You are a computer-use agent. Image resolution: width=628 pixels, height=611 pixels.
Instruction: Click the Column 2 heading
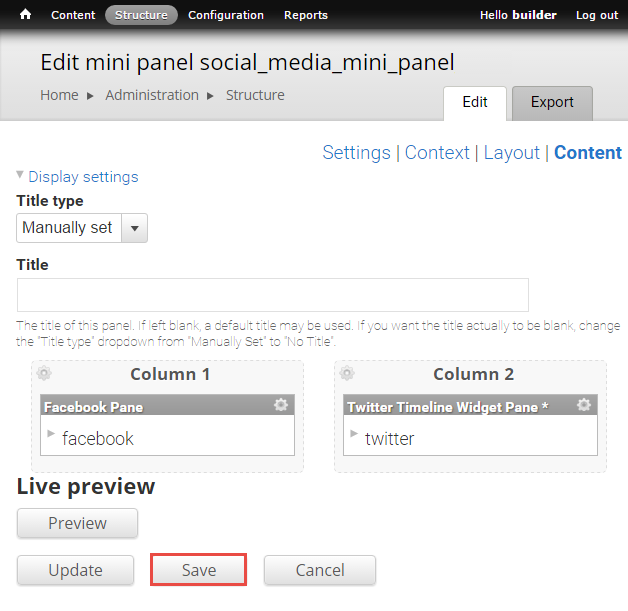pos(473,374)
